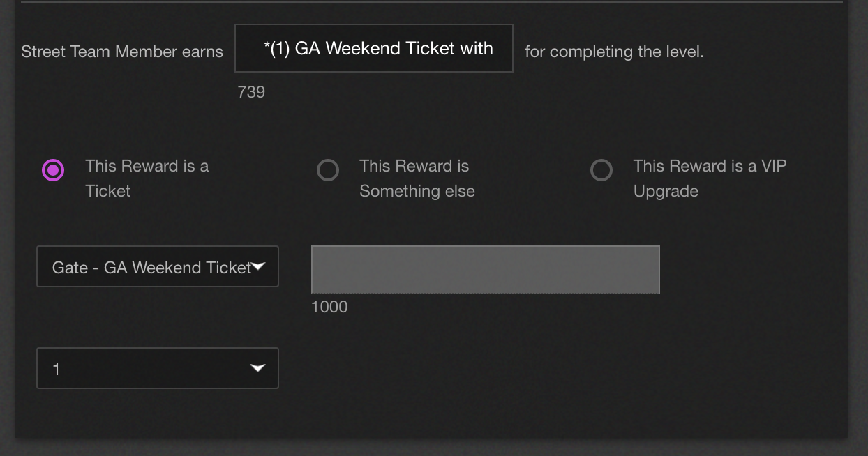Click the empty circle beside "VIP Upgrade"
The height and width of the screenshot is (456, 868).
point(601,170)
